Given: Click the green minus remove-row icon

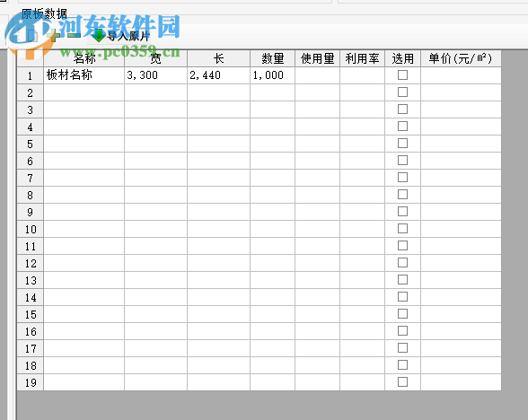Looking at the screenshot, I should point(74,35).
